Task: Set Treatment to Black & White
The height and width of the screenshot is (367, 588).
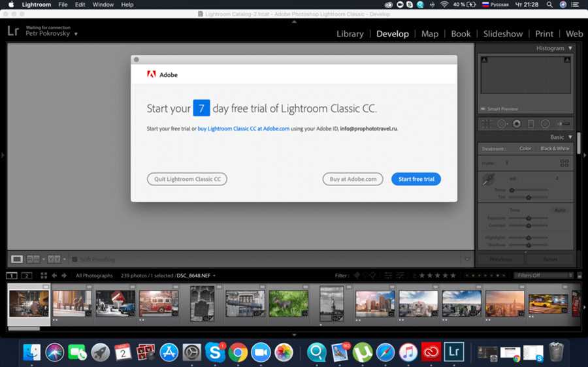Action: pos(555,148)
